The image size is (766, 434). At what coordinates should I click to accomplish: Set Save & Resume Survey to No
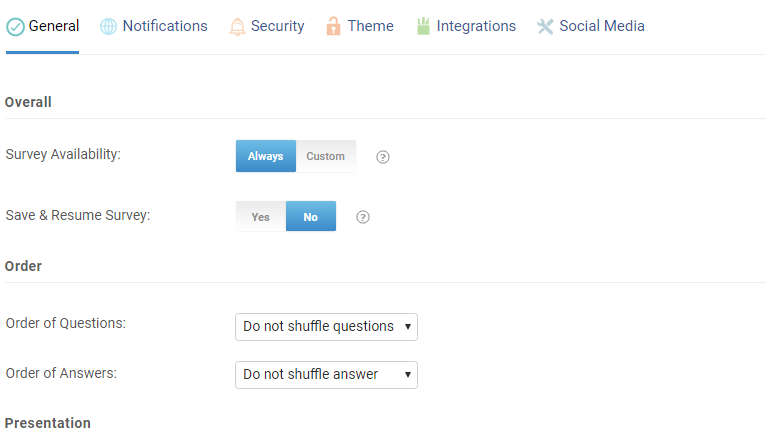[x=311, y=216]
